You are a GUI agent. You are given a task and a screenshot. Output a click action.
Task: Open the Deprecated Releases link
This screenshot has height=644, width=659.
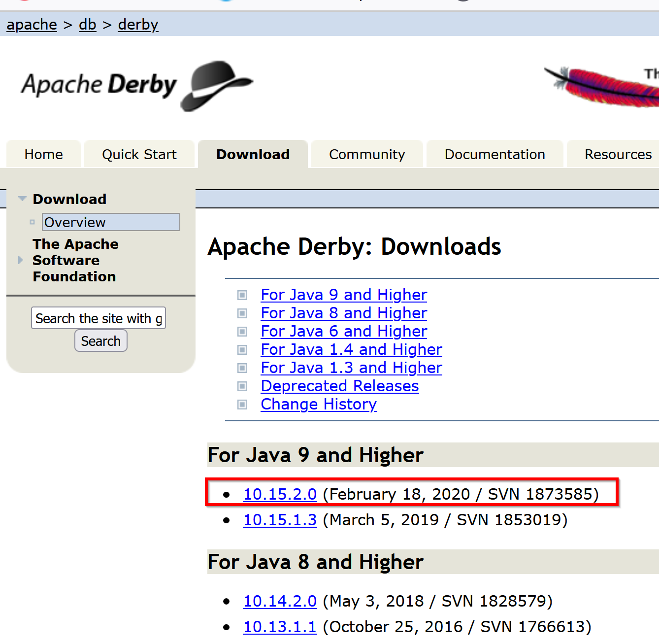point(340,386)
